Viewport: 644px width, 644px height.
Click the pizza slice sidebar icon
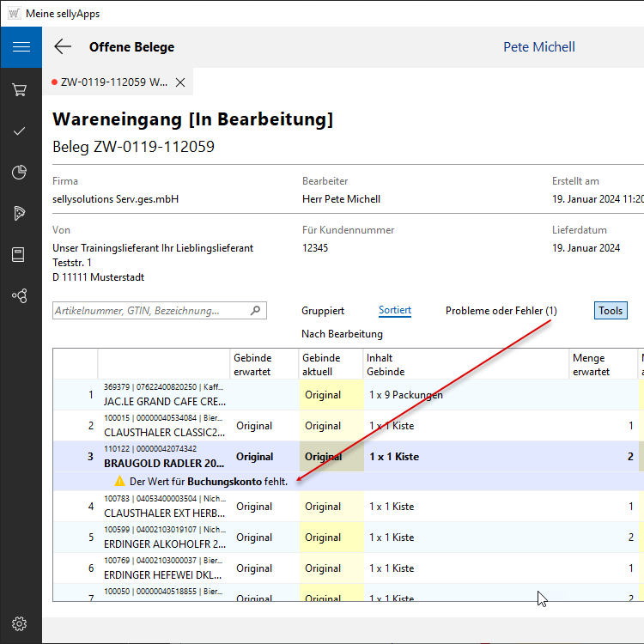point(20,213)
